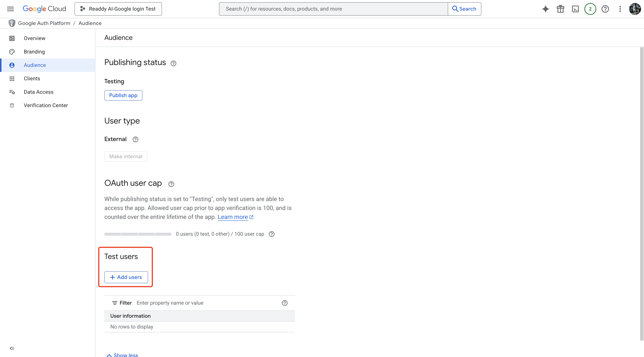Collapse section with Show less
The height and width of the screenshot is (357, 644).
(122, 355)
